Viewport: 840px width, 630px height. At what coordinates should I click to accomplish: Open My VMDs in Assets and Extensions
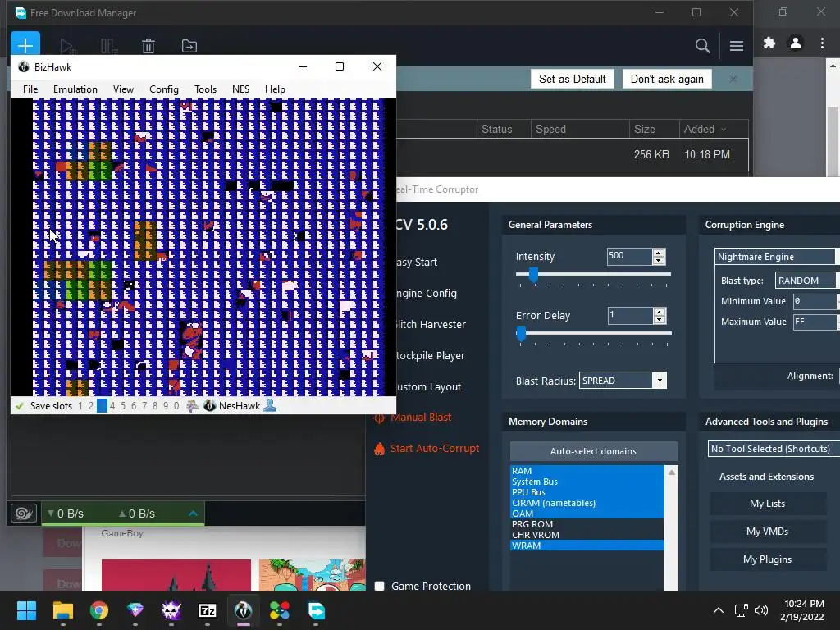[x=768, y=532]
